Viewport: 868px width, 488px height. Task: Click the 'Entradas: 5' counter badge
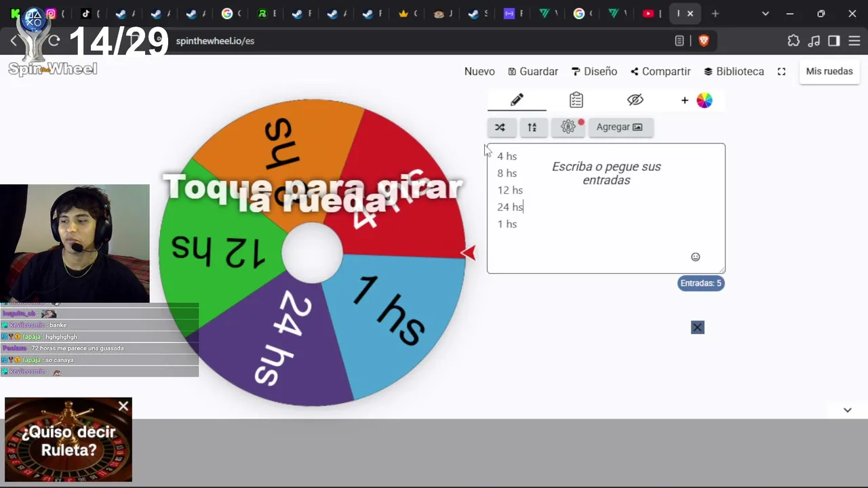701,283
